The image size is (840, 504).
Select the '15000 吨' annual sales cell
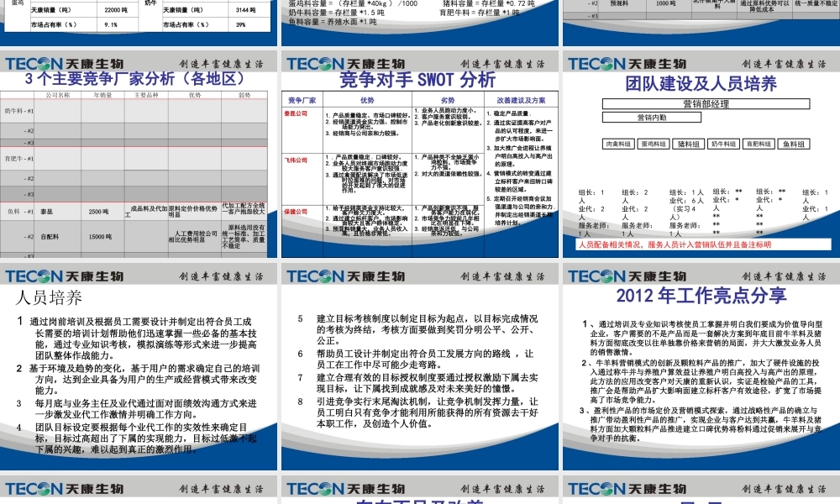pos(102,236)
